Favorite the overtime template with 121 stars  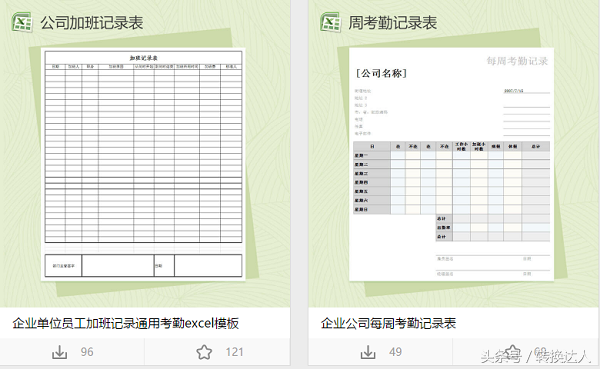[x=204, y=352]
